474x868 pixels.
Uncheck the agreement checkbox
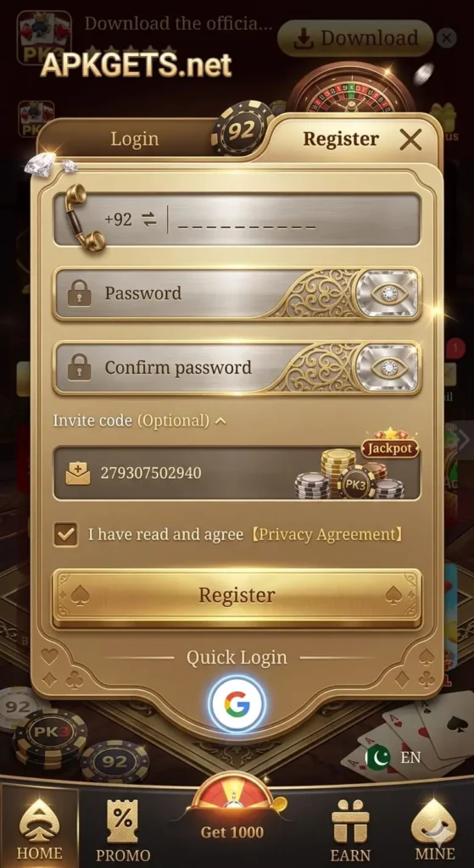click(66, 534)
